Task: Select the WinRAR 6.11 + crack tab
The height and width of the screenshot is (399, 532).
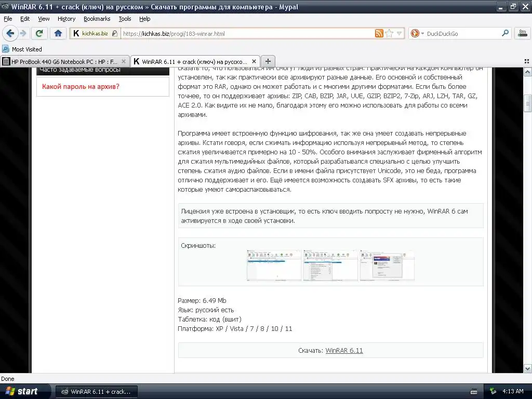Action: click(194, 61)
